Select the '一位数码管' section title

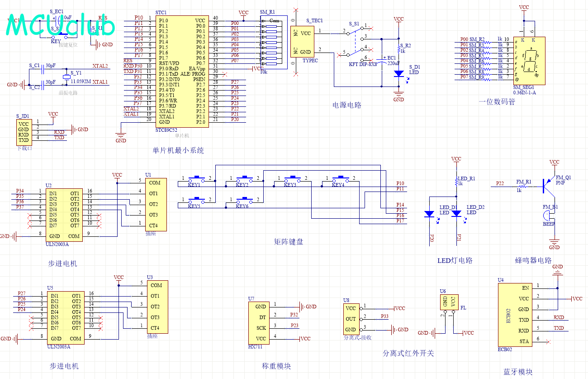click(497, 102)
